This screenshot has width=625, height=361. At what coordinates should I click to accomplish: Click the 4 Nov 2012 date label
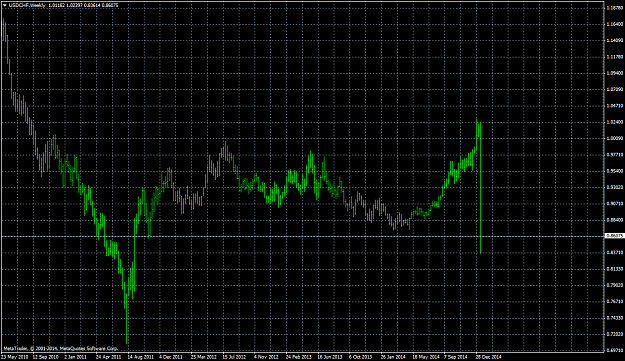click(x=266, y=357)
